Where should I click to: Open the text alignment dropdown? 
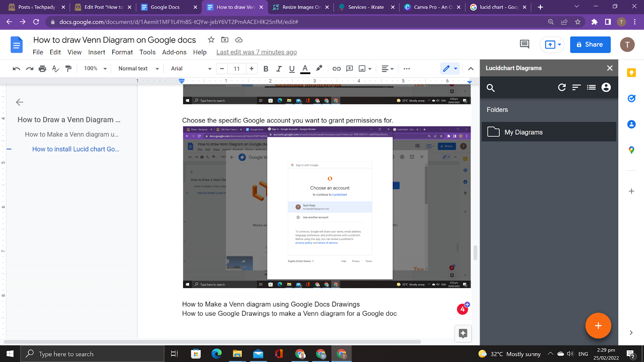click(x=387, y=69)
